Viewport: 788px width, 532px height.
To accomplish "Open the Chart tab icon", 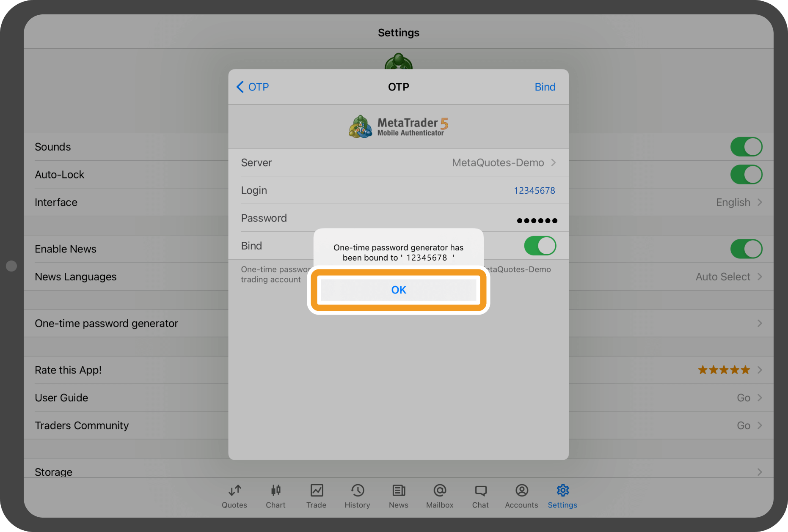I will coord(276,491).
